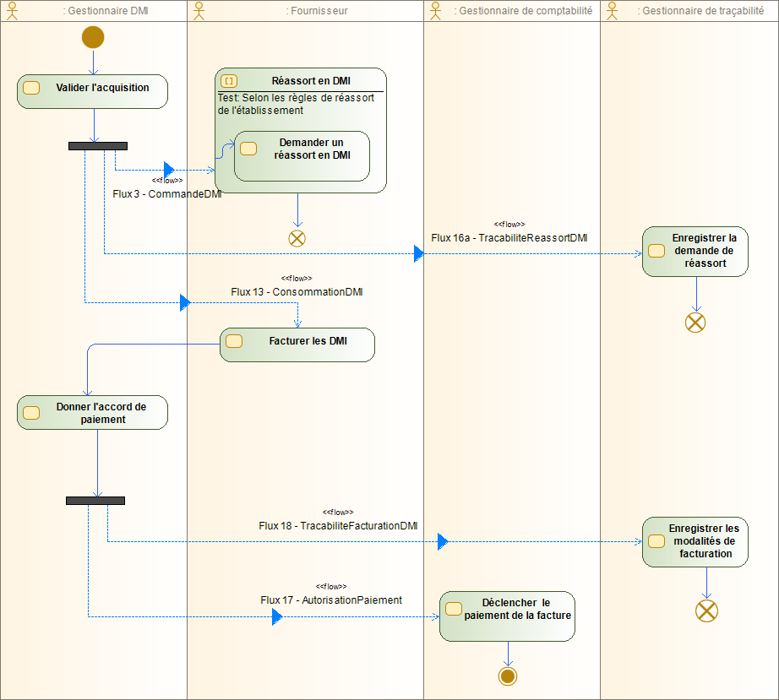Screen dimensions: 779x700
Task: Select the Enregistrer la demande de réassort action
Action: 695,251
